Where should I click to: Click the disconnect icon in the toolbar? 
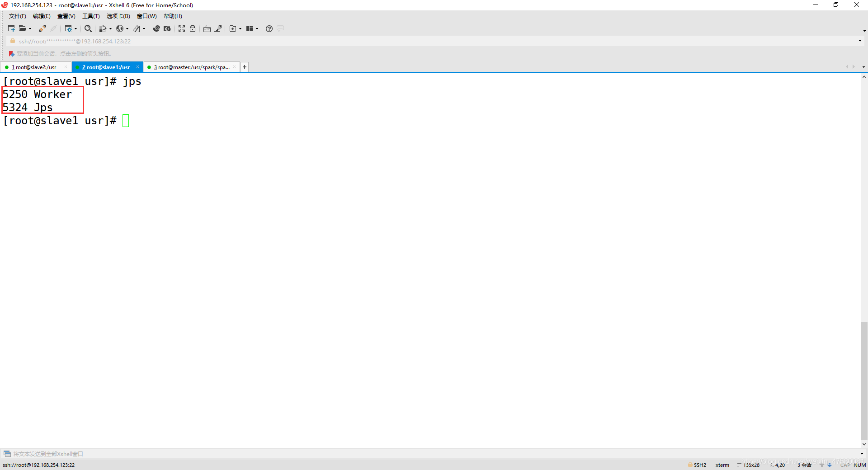click(x=53, y=28)
